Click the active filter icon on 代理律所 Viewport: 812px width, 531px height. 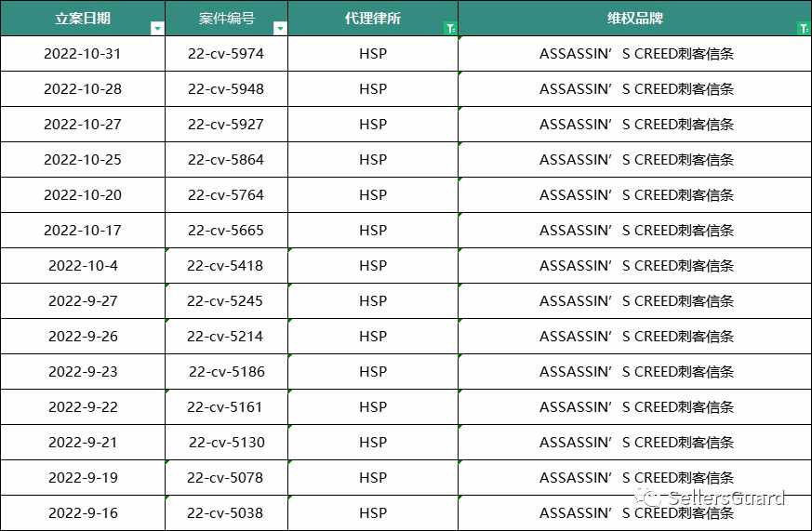450,29
